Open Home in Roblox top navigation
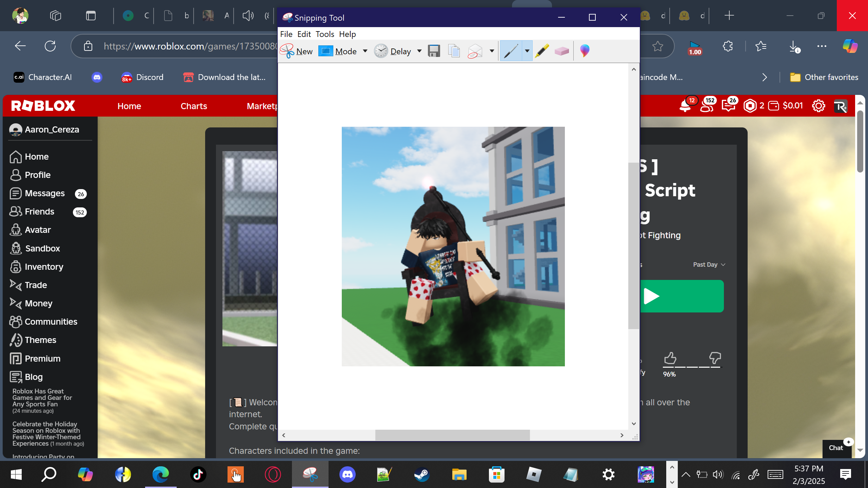 click(129, 106)
